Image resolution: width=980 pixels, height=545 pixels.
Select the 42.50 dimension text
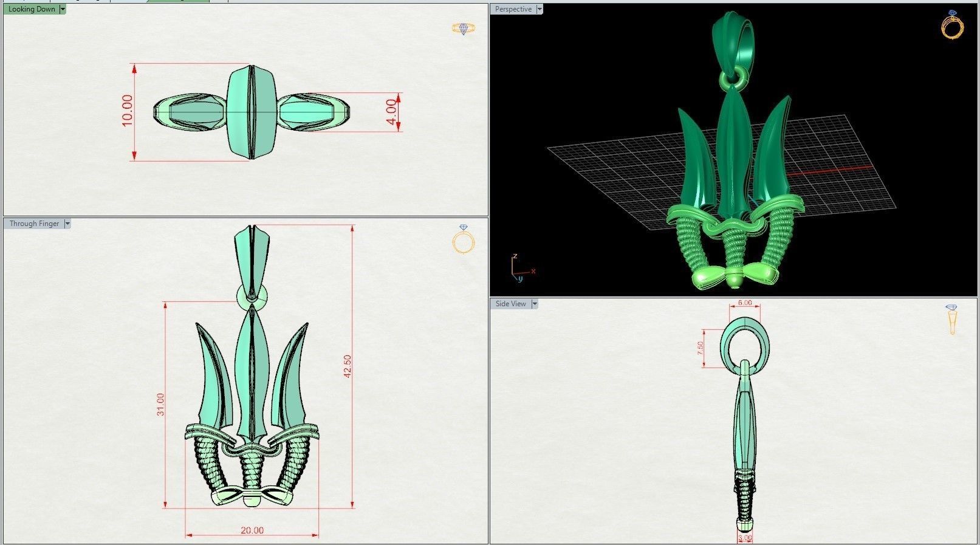348,366
